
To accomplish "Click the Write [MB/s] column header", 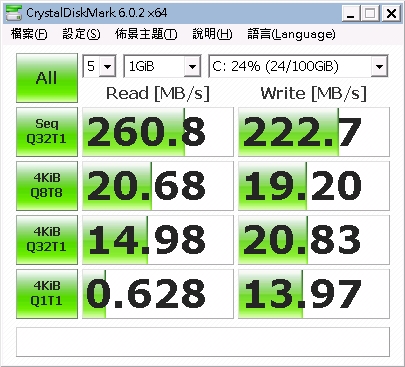I will pos(313,93).
